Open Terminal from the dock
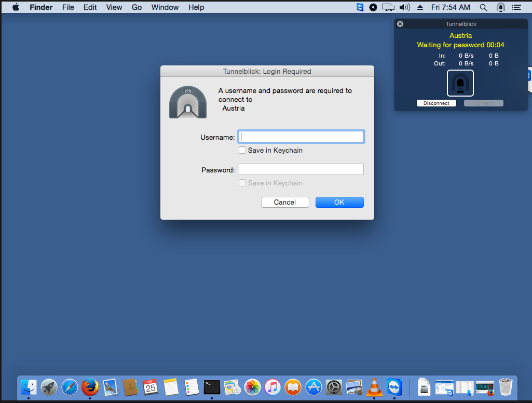 tap(212, 387)
